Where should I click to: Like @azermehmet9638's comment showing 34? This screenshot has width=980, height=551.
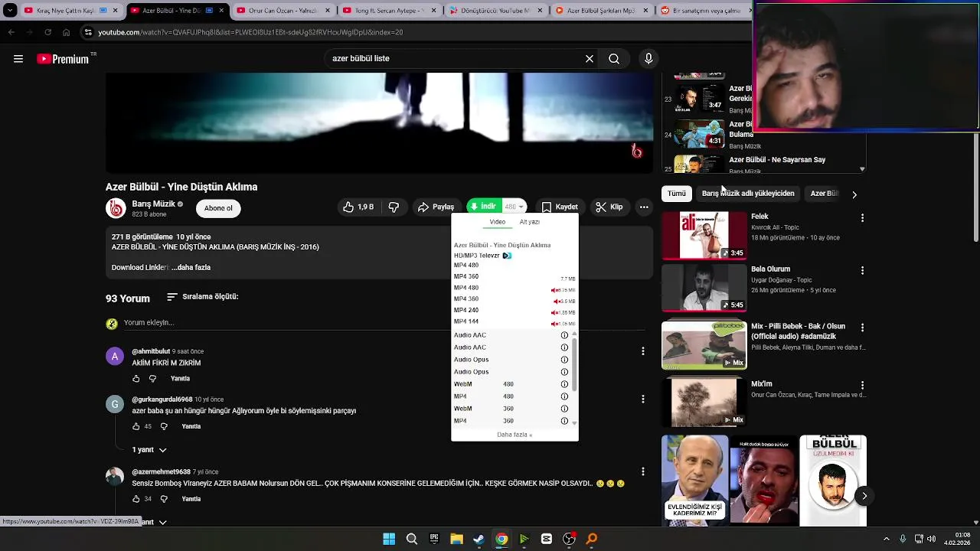coord(136,499)
